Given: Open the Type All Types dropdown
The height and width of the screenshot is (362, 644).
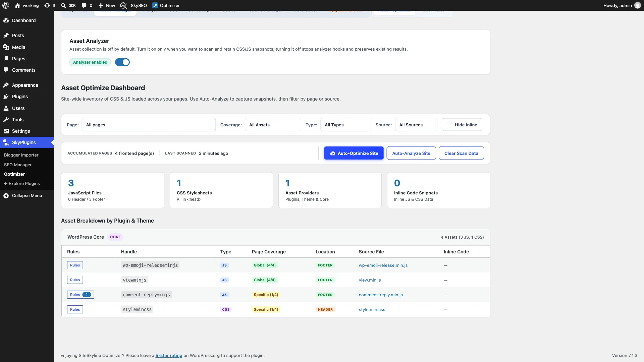Looking at the screenshot, I should coord(345,125).
